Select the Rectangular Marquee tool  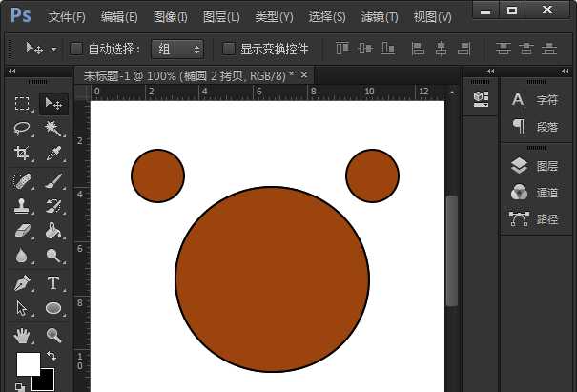(22, 103)
